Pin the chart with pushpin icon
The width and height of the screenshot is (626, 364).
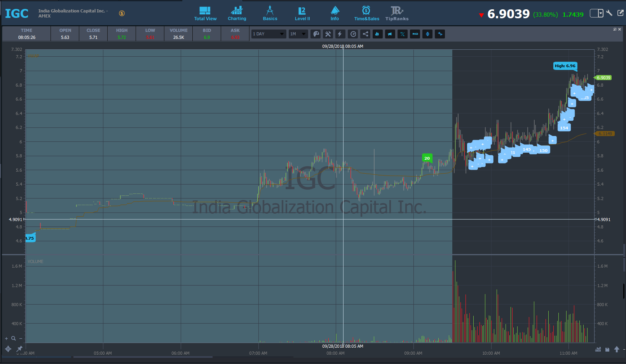19,349
